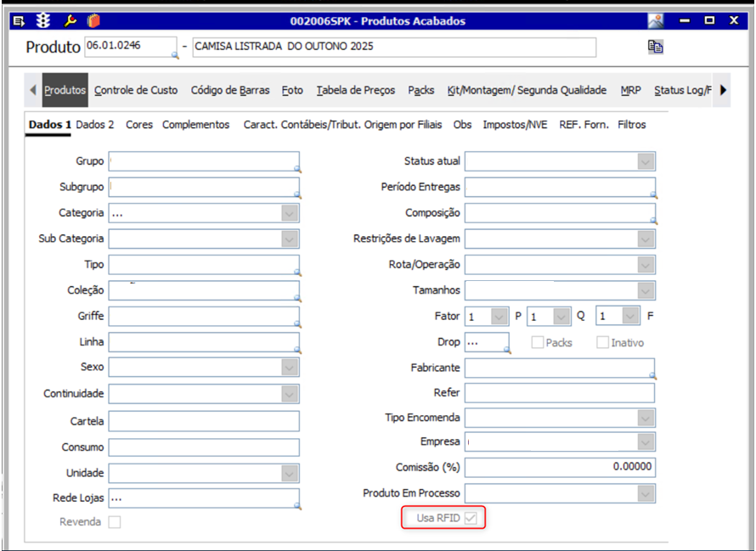Open the Fator P dropdown
This screenshot has height=551, width=756.
[499, 316]
